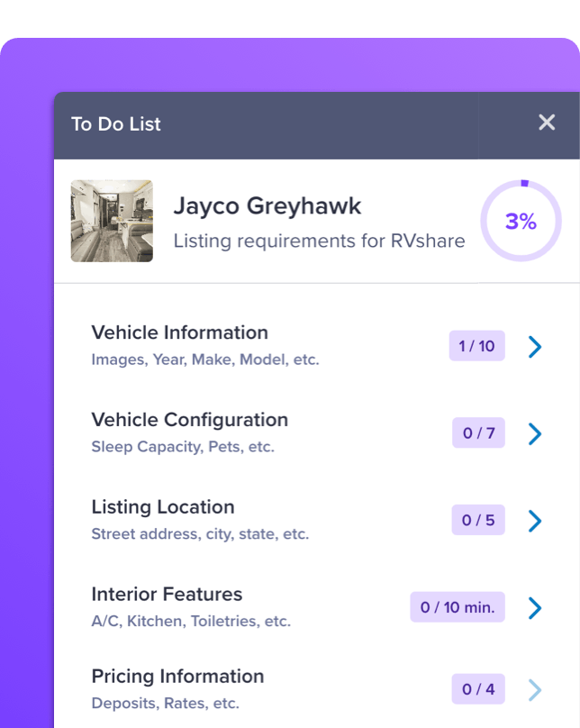
Task: Select the 0 / 10 min. badge
Action: point(458,608)
